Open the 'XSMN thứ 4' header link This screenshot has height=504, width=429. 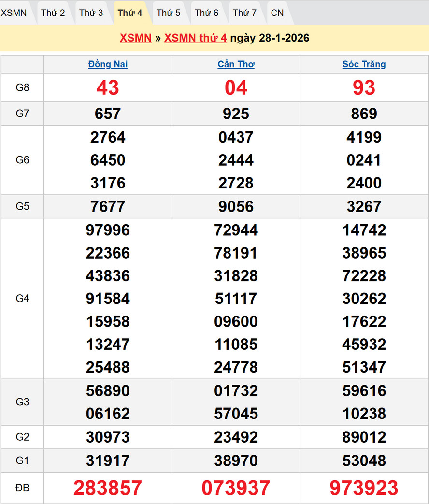[195, 38]
